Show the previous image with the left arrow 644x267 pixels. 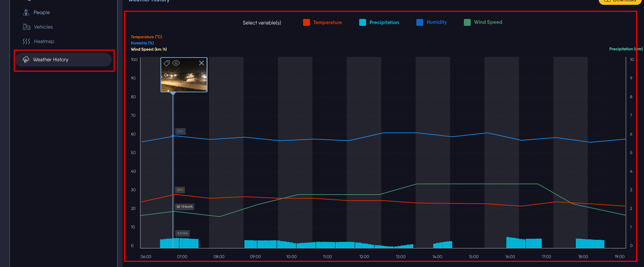[165, 75]
